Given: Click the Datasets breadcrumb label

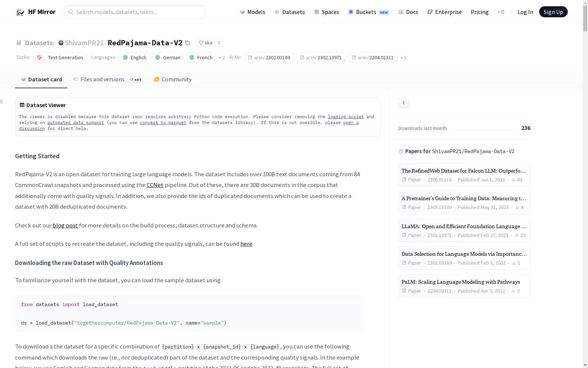Looking at the screenshot, I should point(39,43).
